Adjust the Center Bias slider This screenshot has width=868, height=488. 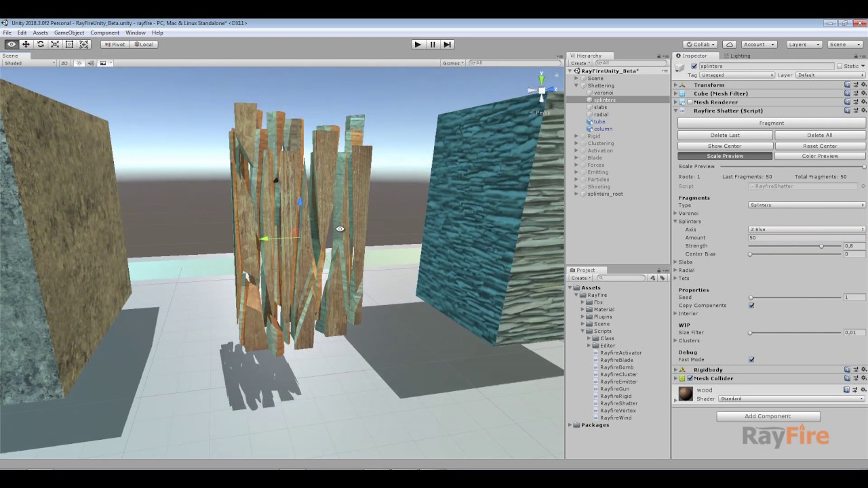pos(795,253)
